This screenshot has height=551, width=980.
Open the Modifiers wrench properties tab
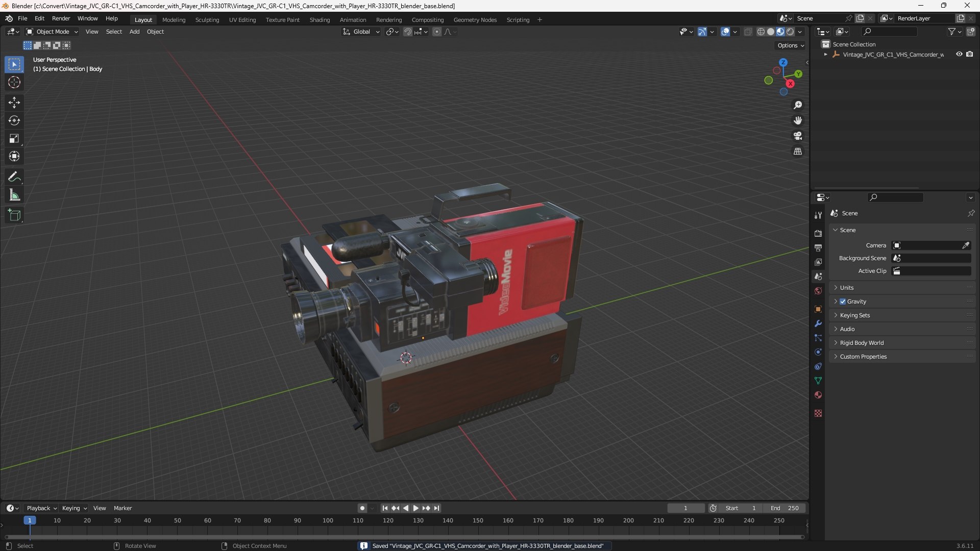[818, 323]
